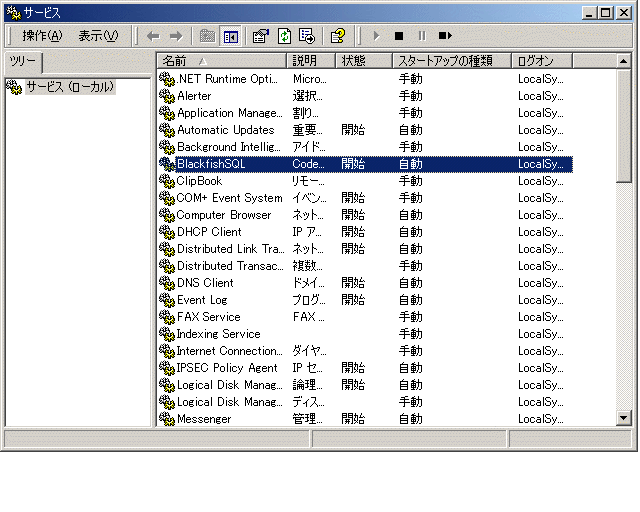Click the Event Log service icon
640x512 pixels.
(x=167, y=300)
